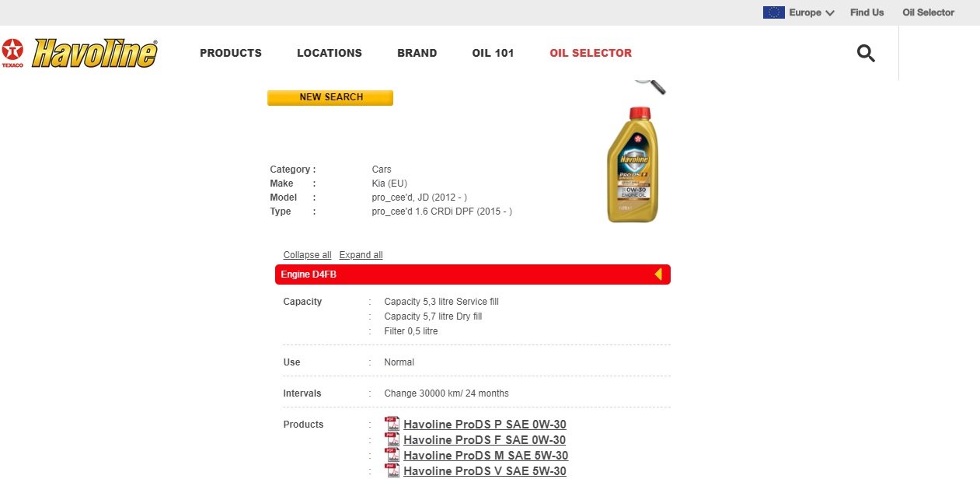Open PDF icon for ProDS V 5W-30
Viewport: 980px width, 486px height.
(x=392, y=470)
